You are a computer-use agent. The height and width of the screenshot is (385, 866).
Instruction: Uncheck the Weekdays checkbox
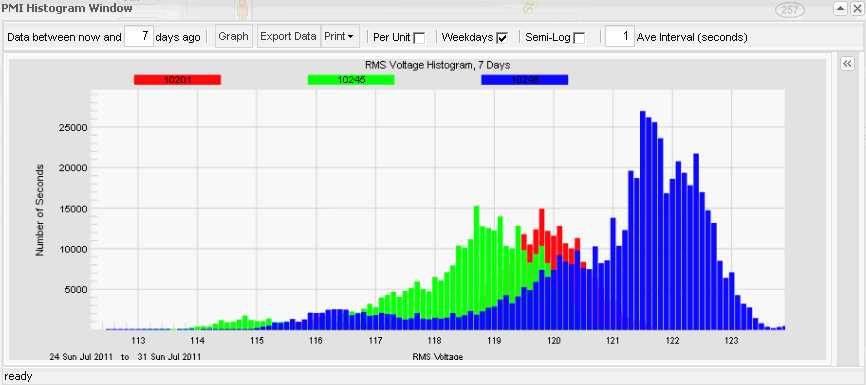point(502,38)
